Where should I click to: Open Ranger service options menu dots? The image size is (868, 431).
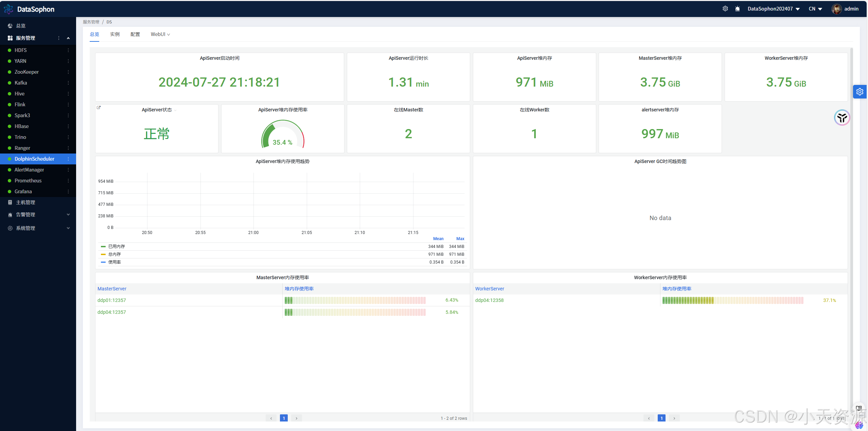coord(68,148)
